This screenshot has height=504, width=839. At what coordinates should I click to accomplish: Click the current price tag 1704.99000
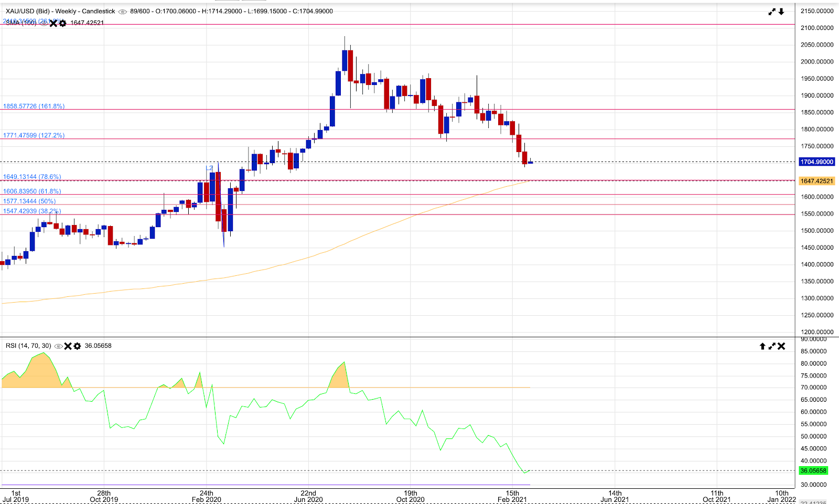(x=817, y=162)
